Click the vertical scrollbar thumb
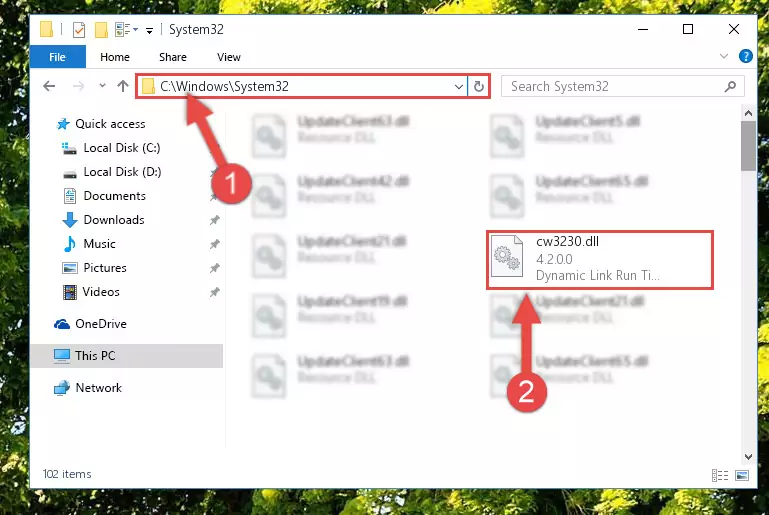This screenshot has height=515, width=769. pyautogui.click(x=748, y=146)
